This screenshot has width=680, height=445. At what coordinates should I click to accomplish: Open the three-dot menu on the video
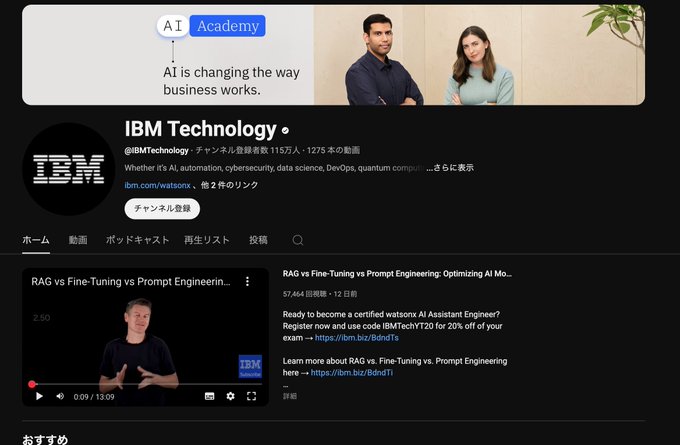pos(247,281)
